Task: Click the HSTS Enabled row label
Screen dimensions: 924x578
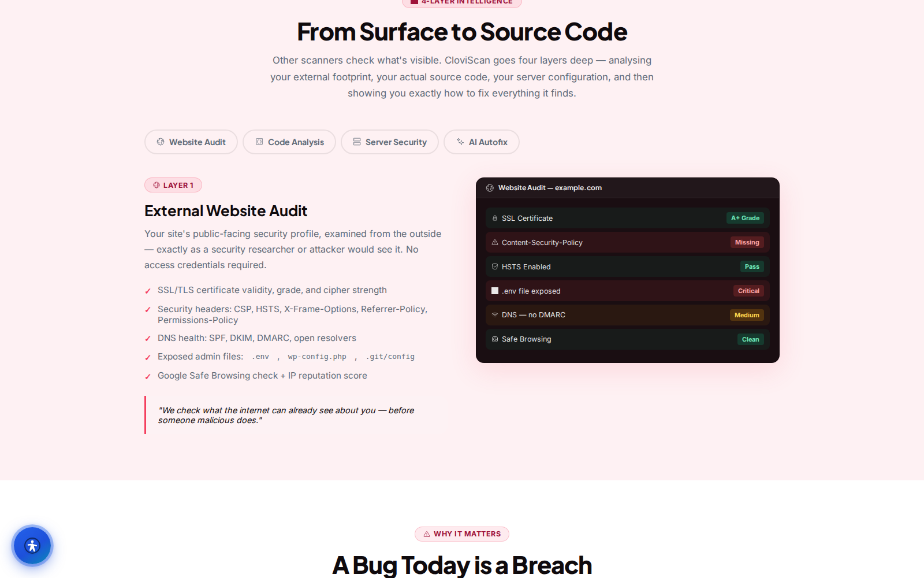Action: coord(526,267)
